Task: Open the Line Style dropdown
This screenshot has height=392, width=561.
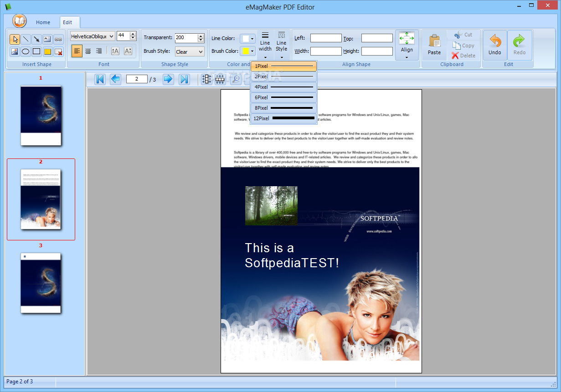Action: 282,46
